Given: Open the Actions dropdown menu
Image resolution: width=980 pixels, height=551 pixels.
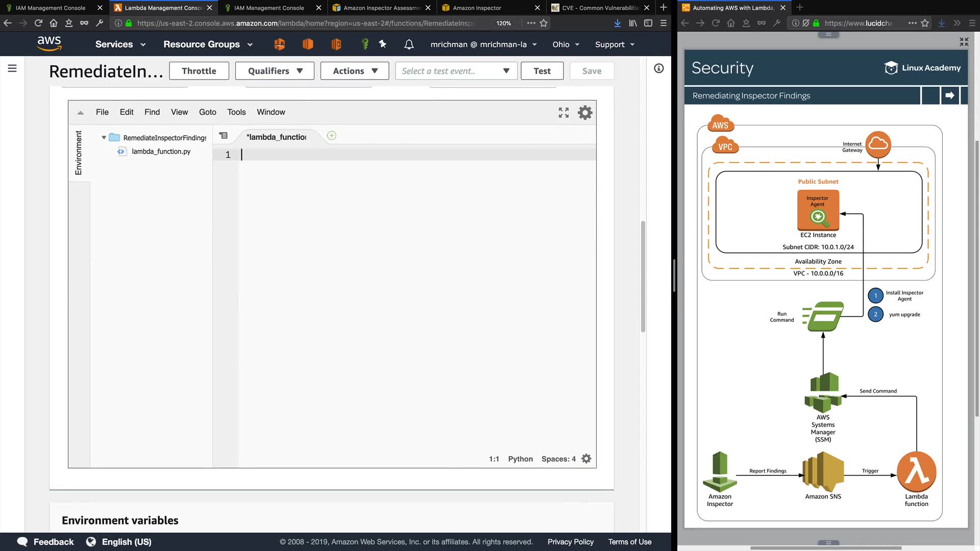Looking at the screenshot, I should [x=355, y=71].
